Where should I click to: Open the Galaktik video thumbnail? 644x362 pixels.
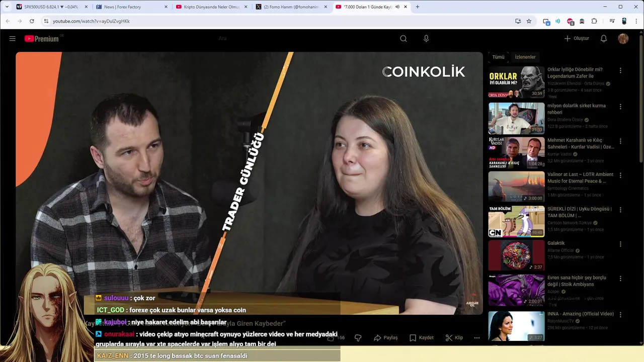coord(516,255)
